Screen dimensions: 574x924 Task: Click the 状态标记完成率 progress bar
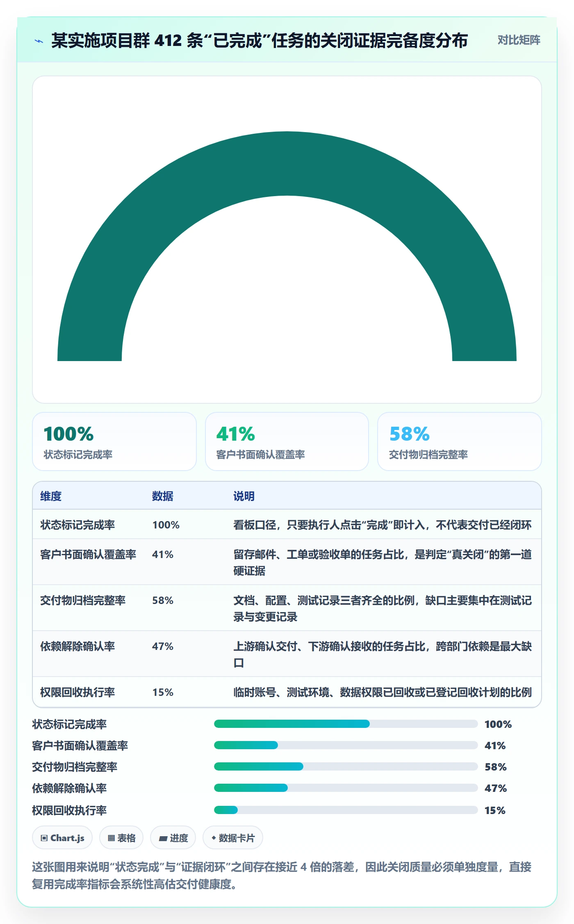coord(346,724)
